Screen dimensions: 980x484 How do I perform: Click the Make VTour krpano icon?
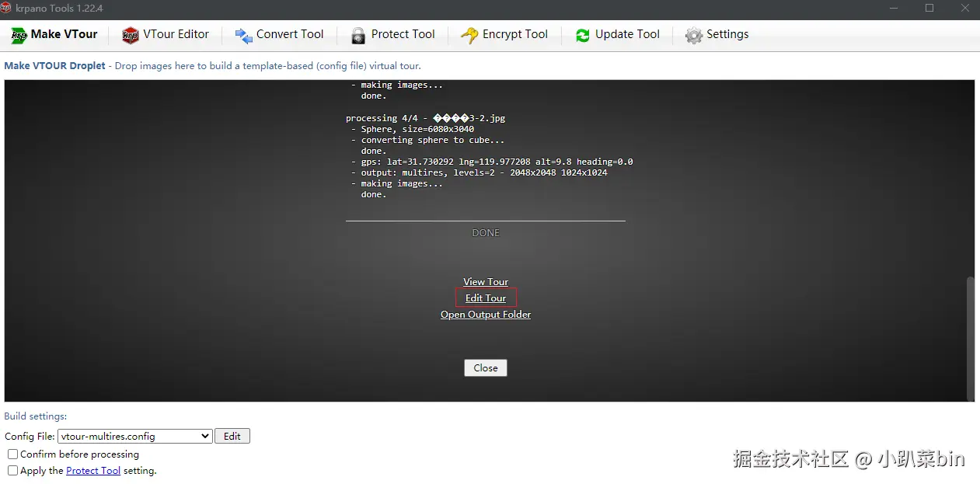[x=19, y=35]
